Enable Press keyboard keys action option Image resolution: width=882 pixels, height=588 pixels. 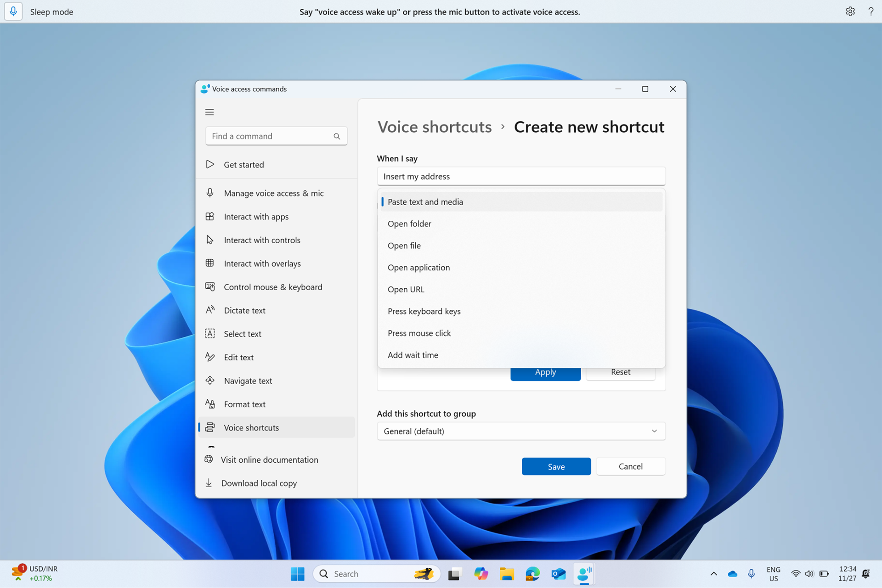[424, 310]
